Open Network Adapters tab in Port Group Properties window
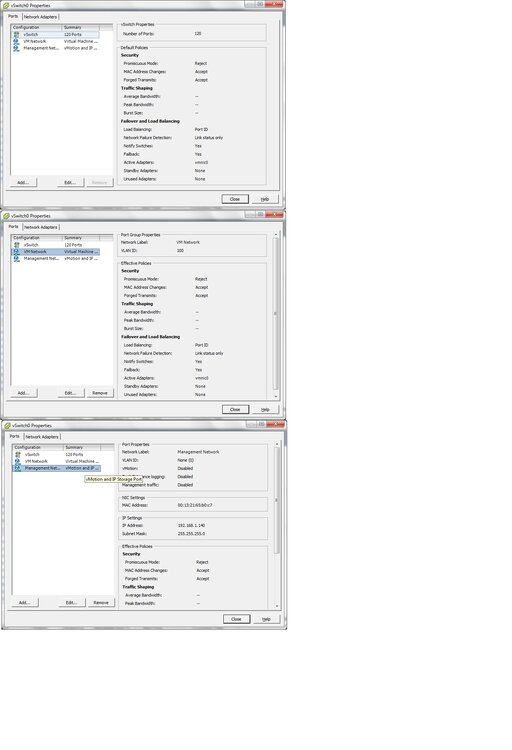Viewport: 512px width, 750px height. [41, 227]
